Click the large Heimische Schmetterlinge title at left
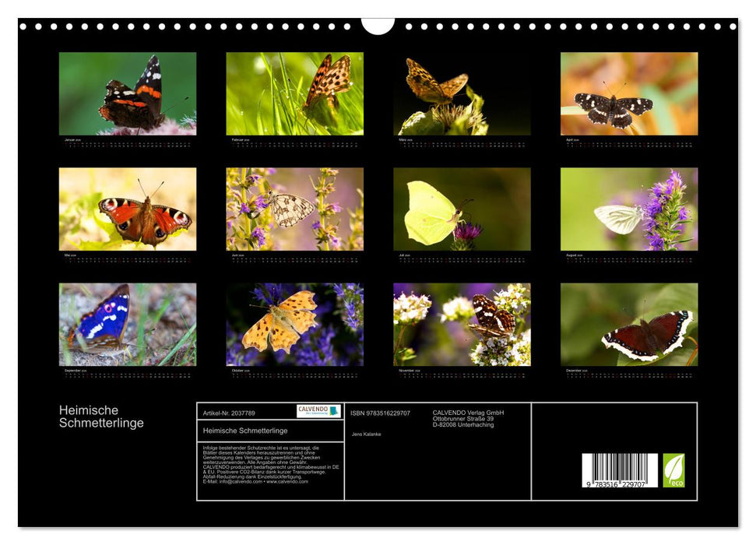 (x=101, y=417)
